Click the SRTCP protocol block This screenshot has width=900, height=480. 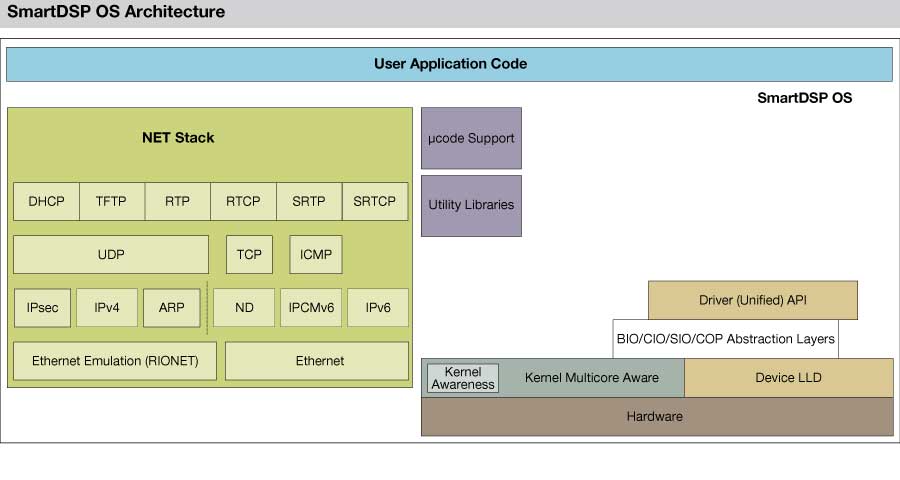375,201
